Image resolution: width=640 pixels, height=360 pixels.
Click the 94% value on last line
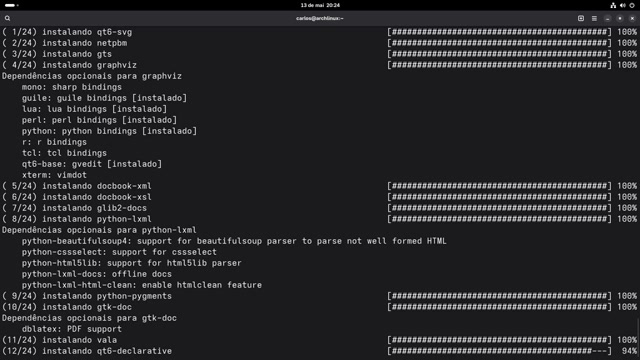click(630, 351)
